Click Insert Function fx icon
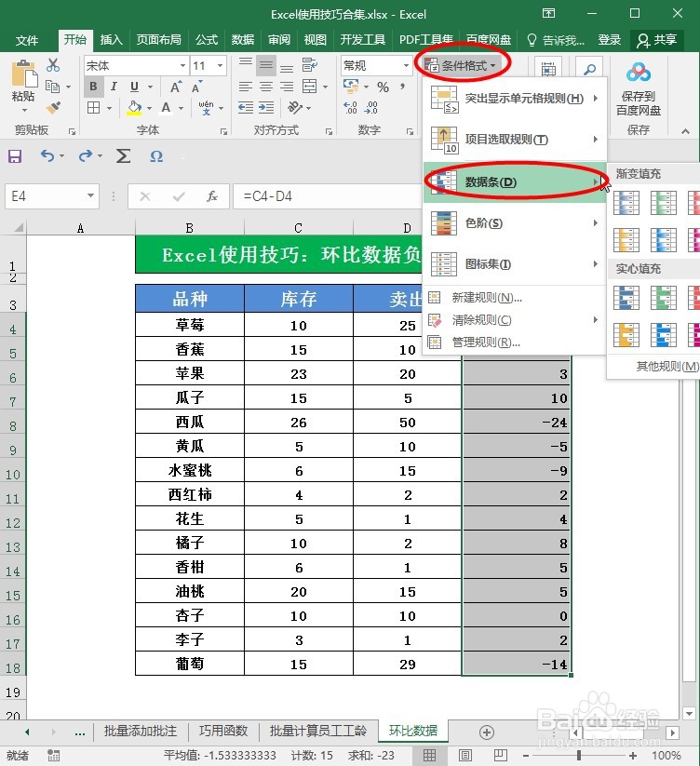The width and height of the screenshot is (700, 766). pos(212,196)
